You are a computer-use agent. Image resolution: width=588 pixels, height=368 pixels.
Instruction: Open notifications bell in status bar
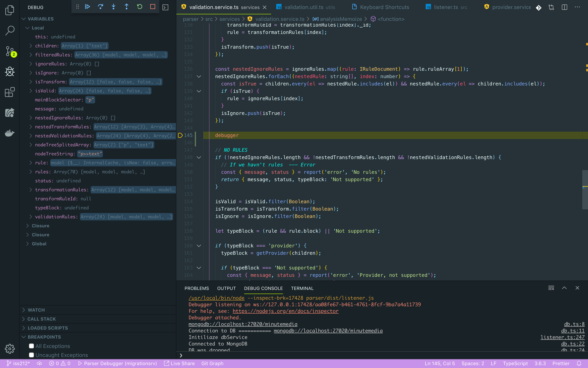[579, 363]
